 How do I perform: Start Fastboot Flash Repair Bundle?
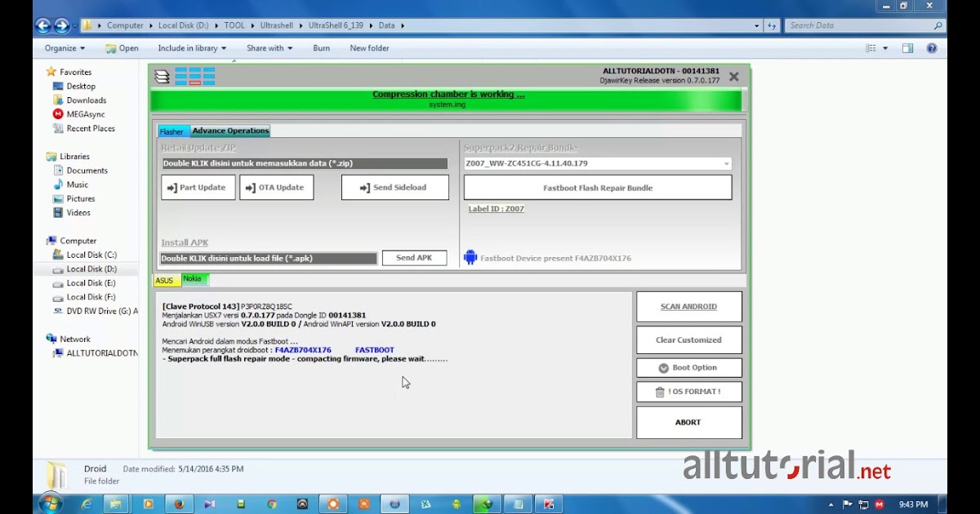point(598,188)
